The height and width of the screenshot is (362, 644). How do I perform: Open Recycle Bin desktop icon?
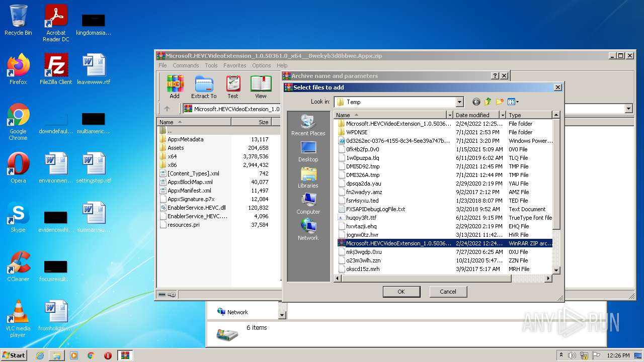click(x=18, y=20)
